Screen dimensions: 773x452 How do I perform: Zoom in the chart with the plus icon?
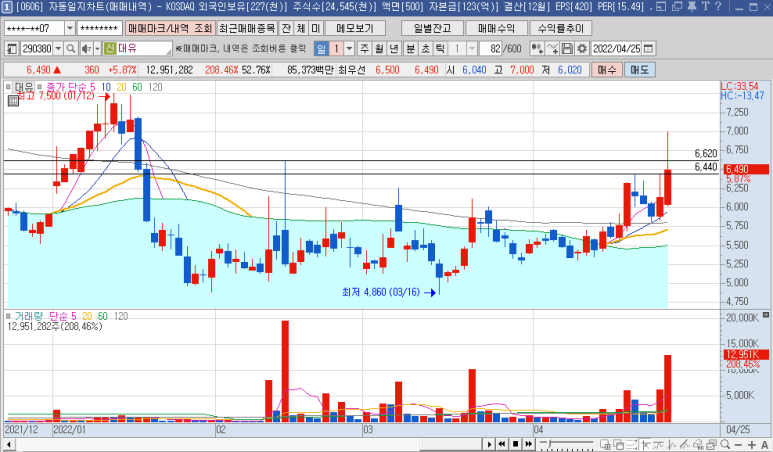click(x=751, y=444)
